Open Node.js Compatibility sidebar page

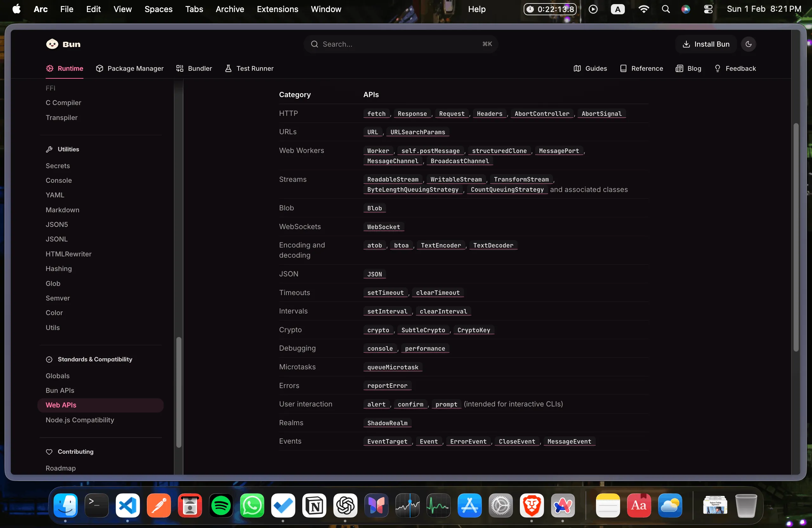coord(80,420)
